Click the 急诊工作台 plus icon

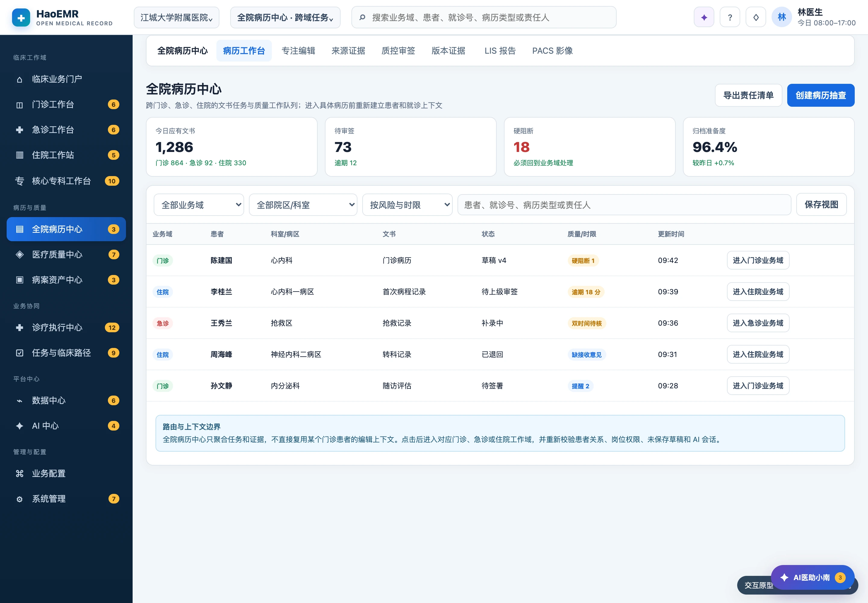pos(20,130)
